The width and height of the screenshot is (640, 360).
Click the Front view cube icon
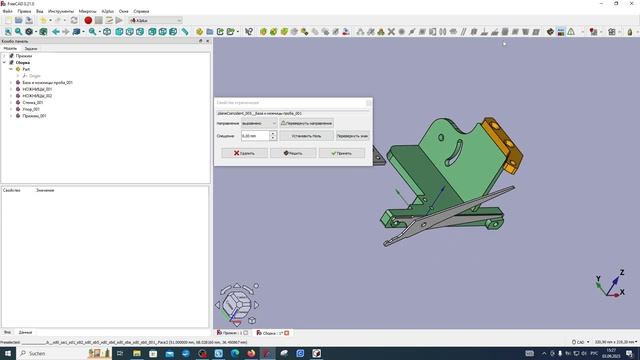(119, 31)
